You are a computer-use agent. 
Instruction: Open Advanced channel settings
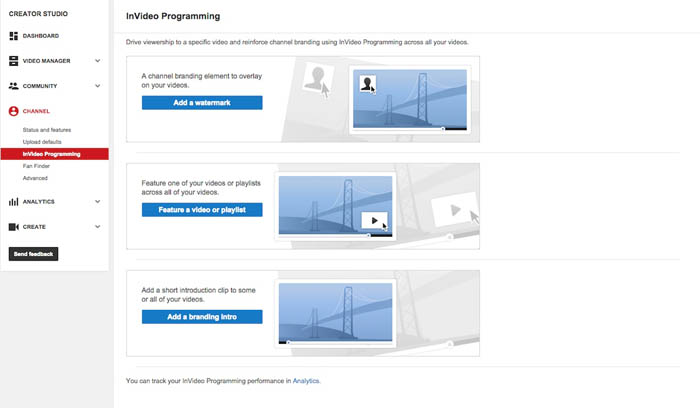(35, 178)
